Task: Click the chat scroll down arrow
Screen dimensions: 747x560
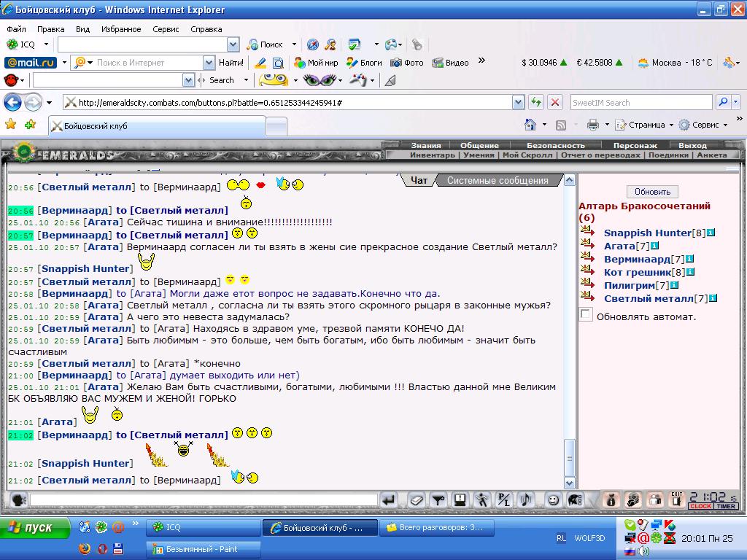Action: pyautogui.click(x=569, y=483)
